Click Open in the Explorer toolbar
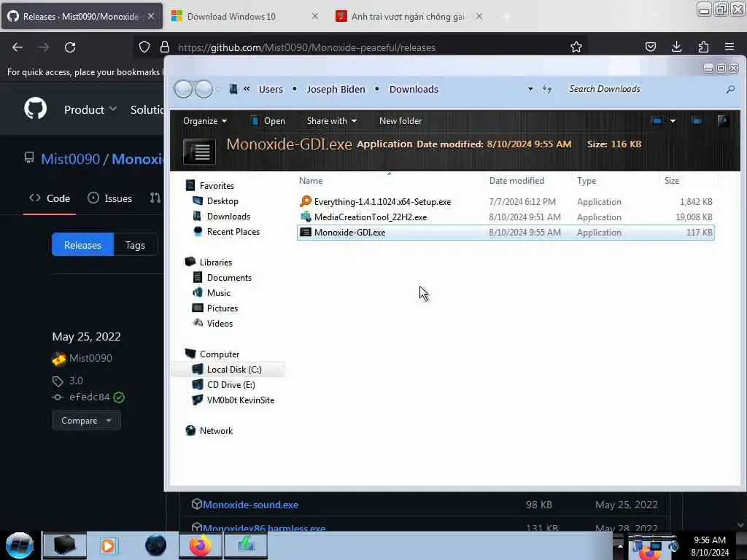Screen dimensions: 747x560 tap(268, 121)
